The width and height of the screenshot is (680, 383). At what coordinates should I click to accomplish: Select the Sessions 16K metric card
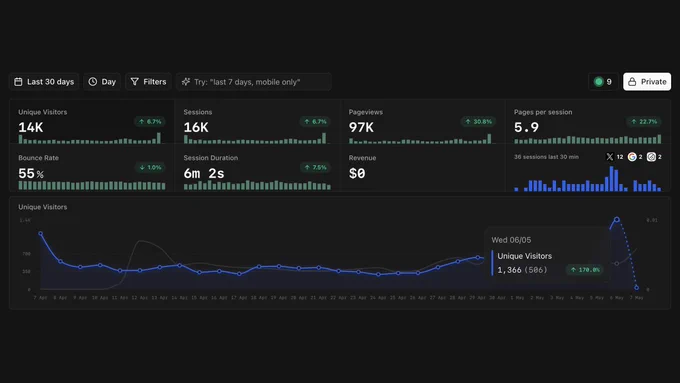click(257, 122)
